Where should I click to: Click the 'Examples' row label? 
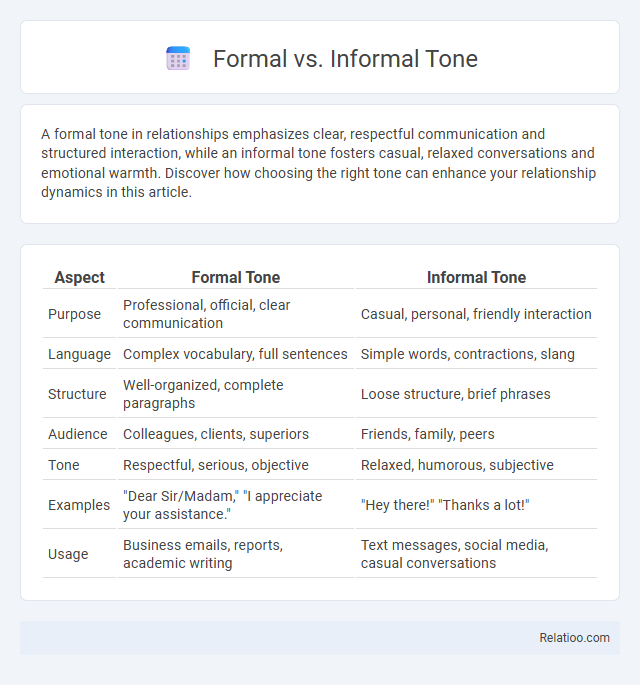point(80,505)
